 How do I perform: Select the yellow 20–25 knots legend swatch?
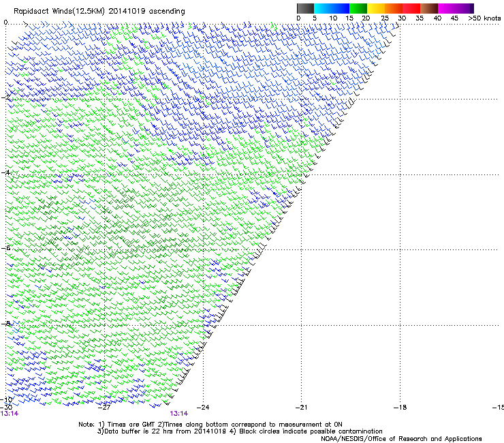click(376, 8)
